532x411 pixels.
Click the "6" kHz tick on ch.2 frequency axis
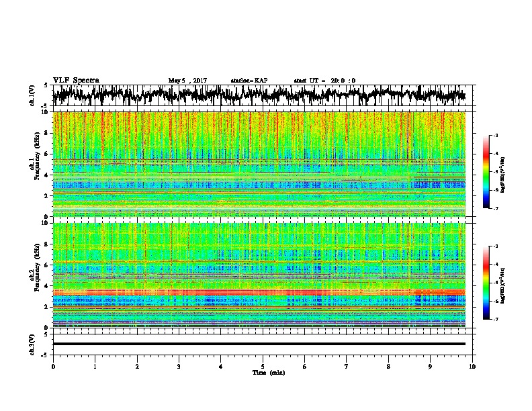click(46, 265)
